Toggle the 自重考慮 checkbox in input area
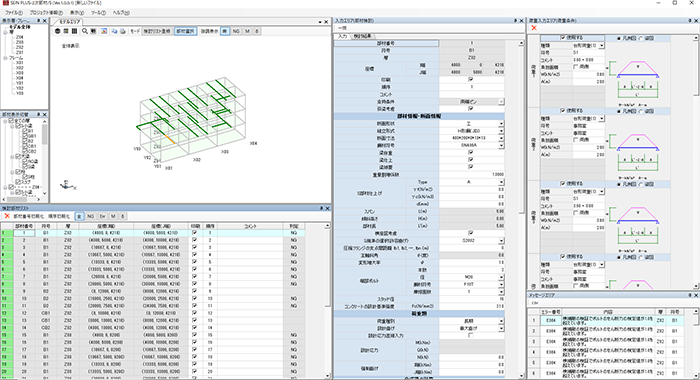 click(x=470, y=109)
